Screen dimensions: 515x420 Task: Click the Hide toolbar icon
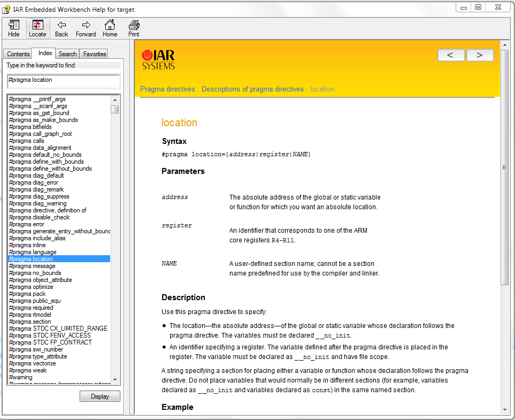(14, 28)
